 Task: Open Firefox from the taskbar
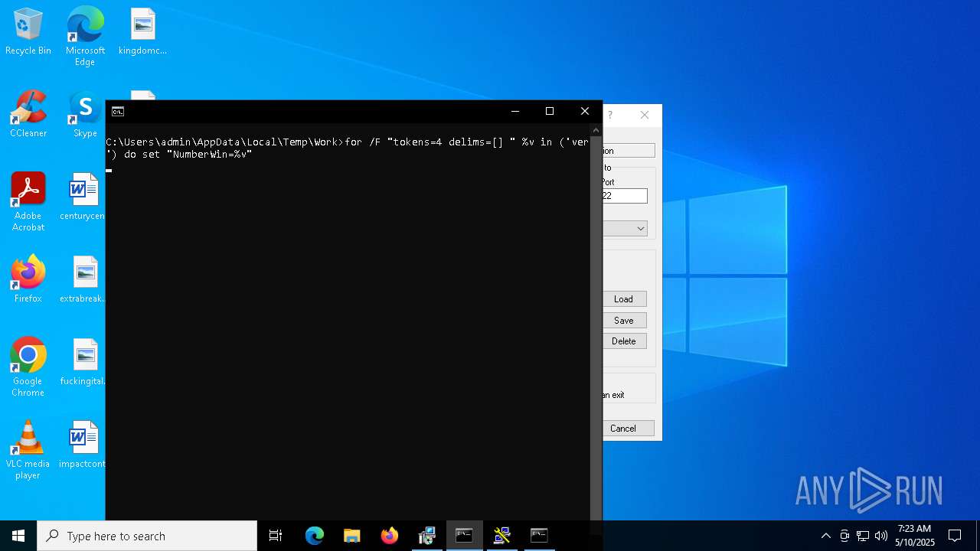click(390, 536)
